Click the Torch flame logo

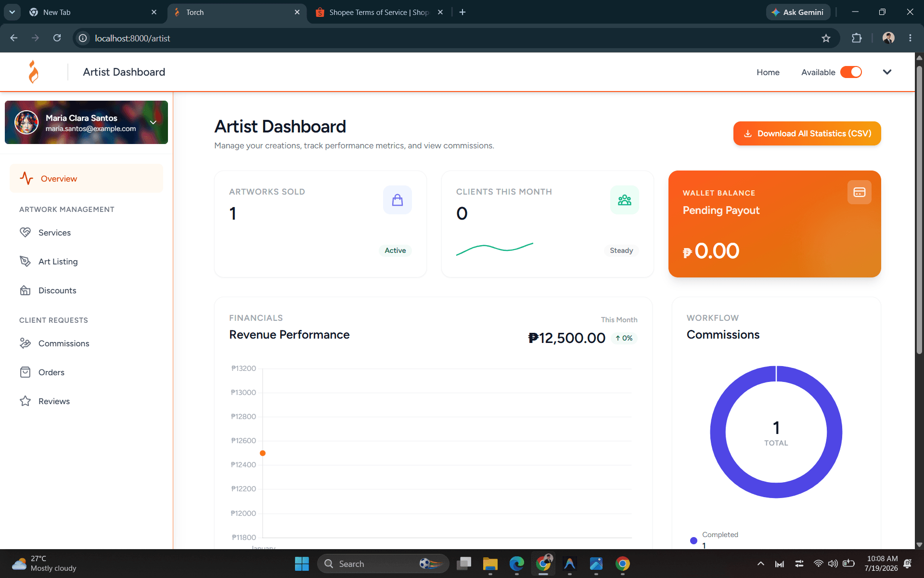(33, 72)
